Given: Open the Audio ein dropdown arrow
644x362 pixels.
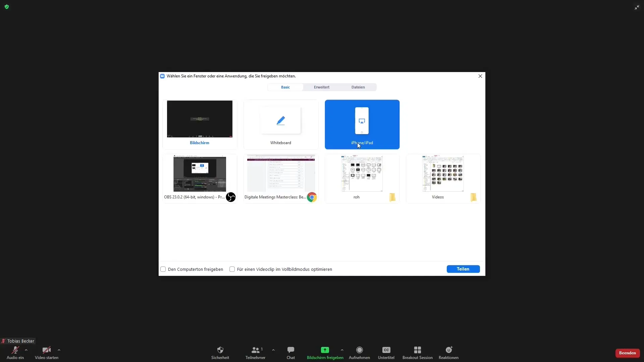Looking at the screenshot, I should [25, 350].
